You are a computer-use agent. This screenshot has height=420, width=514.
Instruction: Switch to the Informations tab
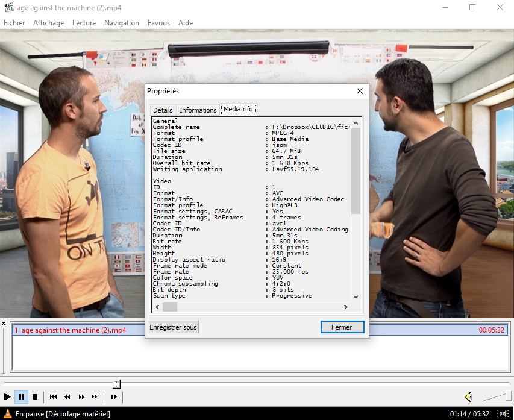[x=198, y=110]
